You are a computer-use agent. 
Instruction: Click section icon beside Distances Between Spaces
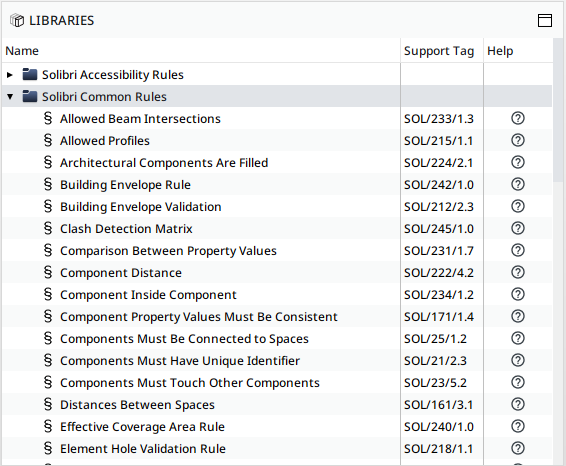48,405
